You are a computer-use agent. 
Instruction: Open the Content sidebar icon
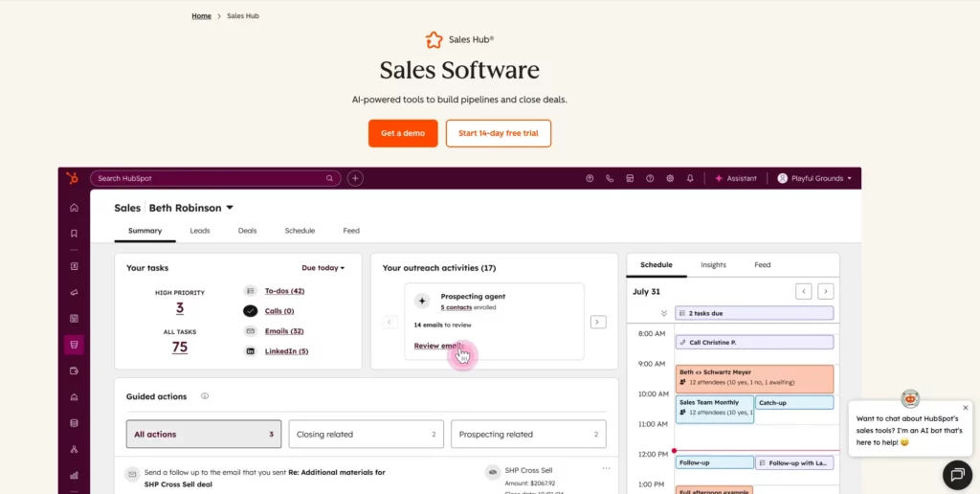[74, 318]
